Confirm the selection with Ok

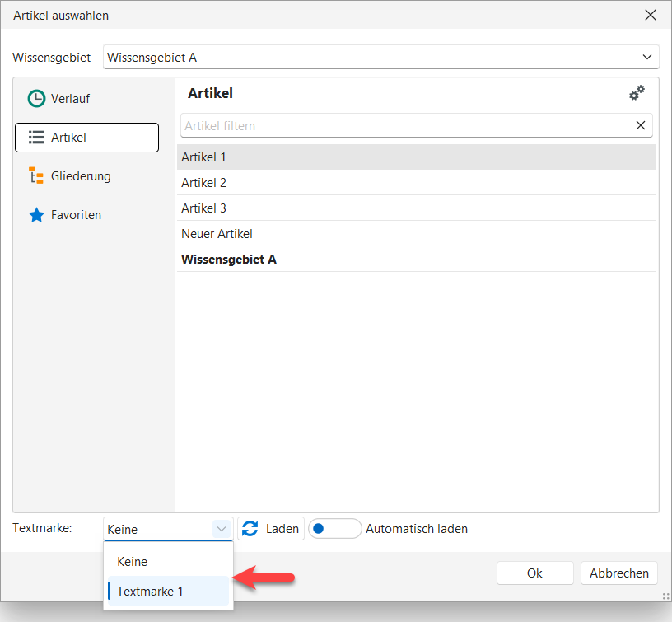pyautogui.click(x=534, y=573)
